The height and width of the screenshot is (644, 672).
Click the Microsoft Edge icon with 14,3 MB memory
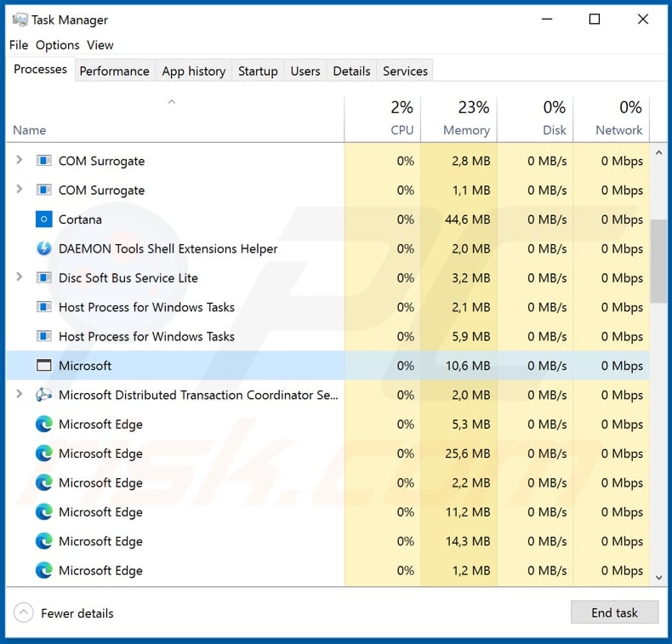[43, 541]
